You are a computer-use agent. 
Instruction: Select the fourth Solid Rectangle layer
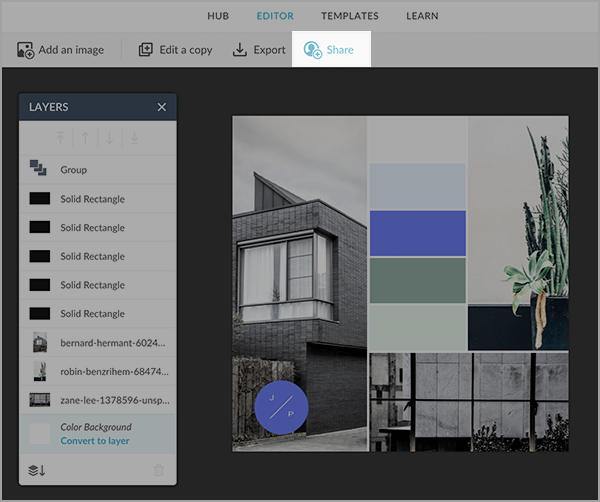pos(98,285)
